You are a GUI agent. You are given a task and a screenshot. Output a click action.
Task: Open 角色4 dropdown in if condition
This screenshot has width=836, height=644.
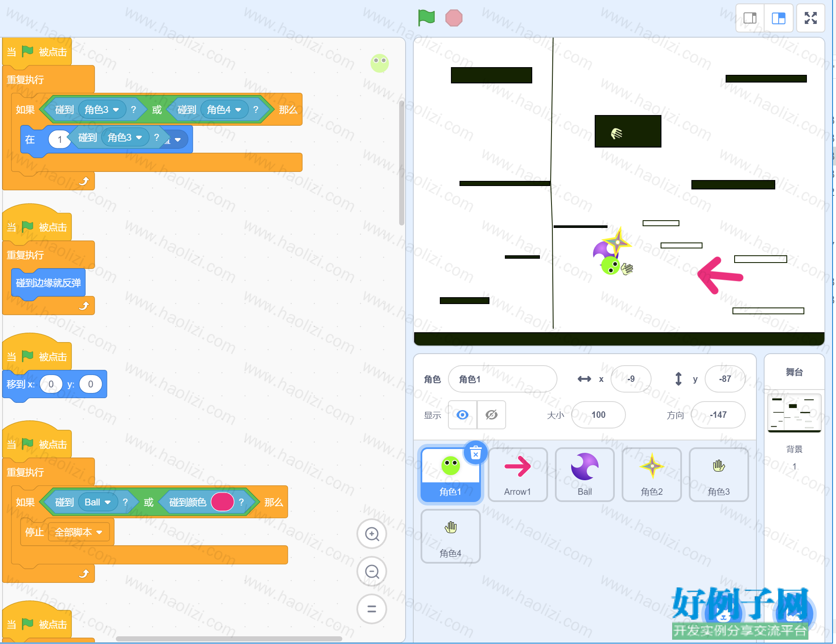[x=224, y=109]
